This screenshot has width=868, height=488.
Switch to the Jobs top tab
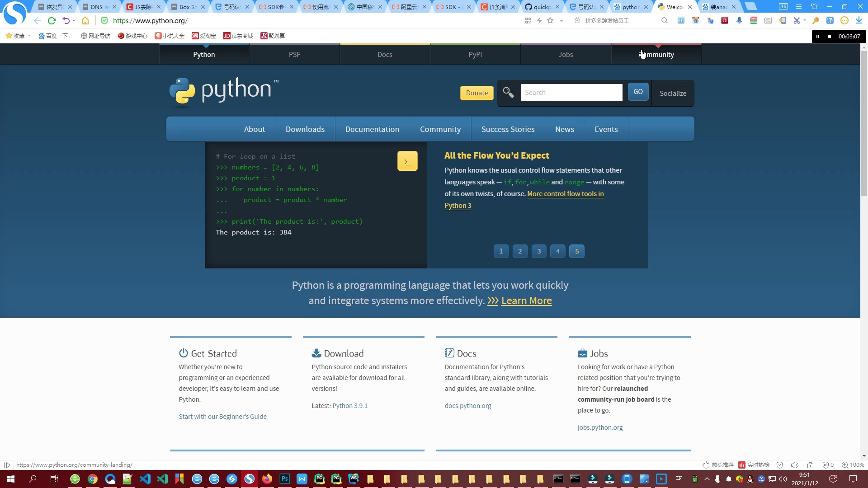566,55
